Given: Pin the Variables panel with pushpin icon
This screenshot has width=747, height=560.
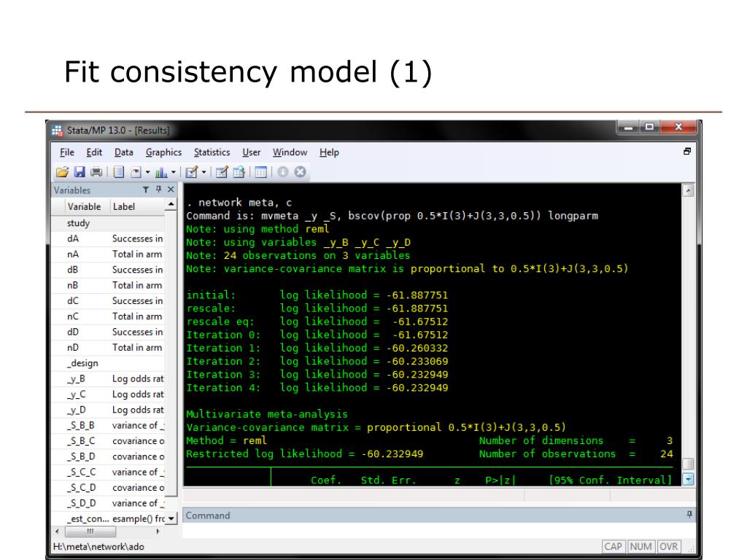Looking at the screenshot, I should pyautogui.click(x=158, y=190).
